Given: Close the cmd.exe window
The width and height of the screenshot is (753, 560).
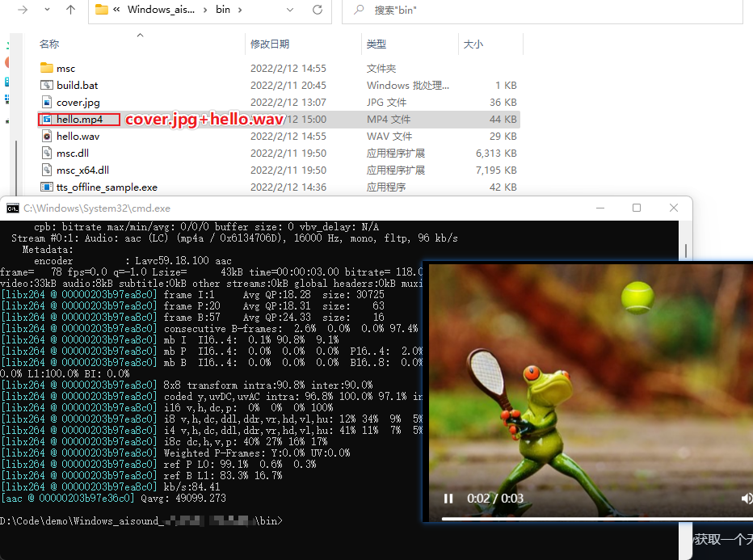Looking at the screenshot, I should 674,208.
